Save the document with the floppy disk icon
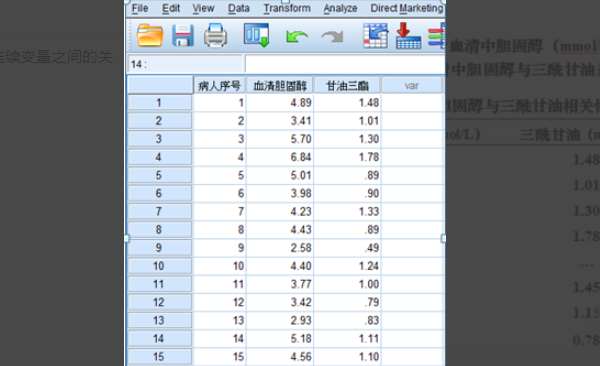The width and height of the screenshot is (600, 366). (x=183, y=36)
